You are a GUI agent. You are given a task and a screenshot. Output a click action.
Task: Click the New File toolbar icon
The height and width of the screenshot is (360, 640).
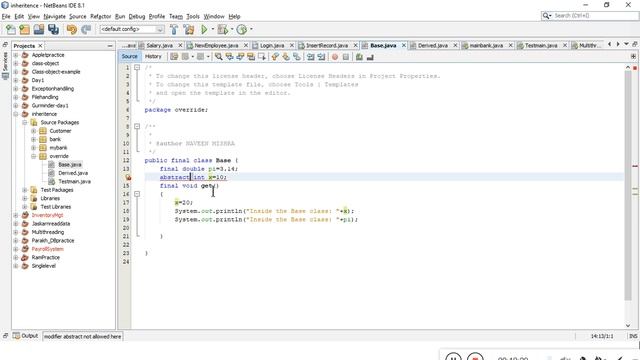click(11, 29)
